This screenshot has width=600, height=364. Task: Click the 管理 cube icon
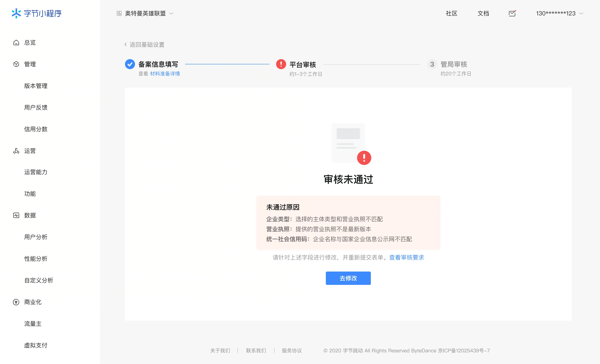click(16, 64)
